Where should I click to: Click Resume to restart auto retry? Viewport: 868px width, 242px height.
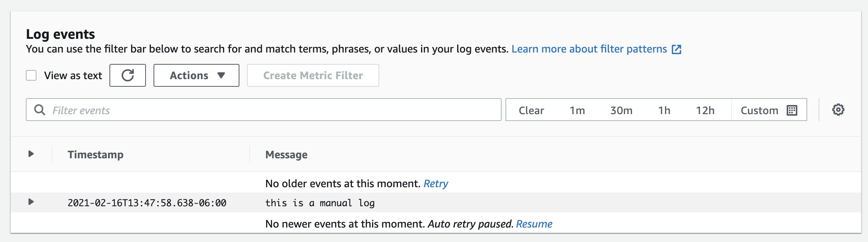click(x=534, y=224)
